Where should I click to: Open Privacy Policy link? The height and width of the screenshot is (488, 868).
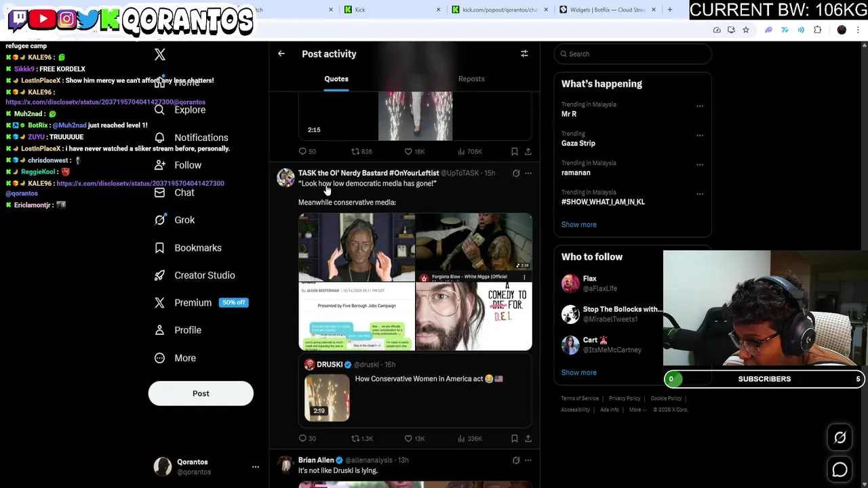(625, 399)
